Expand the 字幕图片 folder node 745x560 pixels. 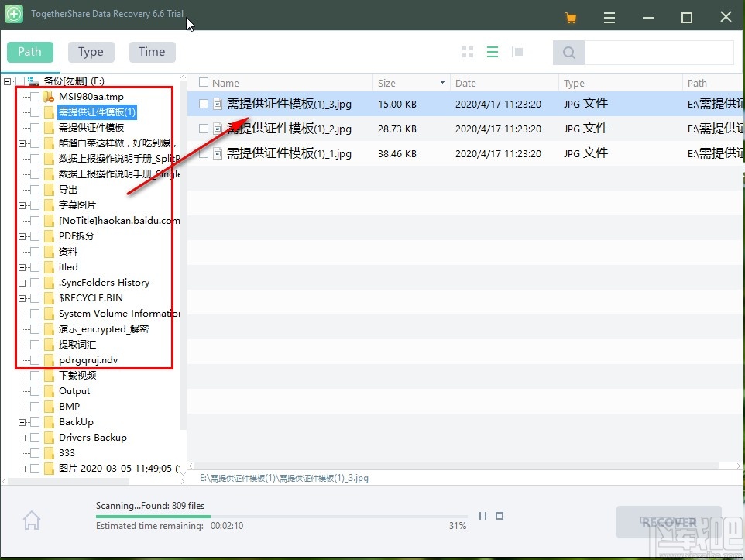[22, 204]
